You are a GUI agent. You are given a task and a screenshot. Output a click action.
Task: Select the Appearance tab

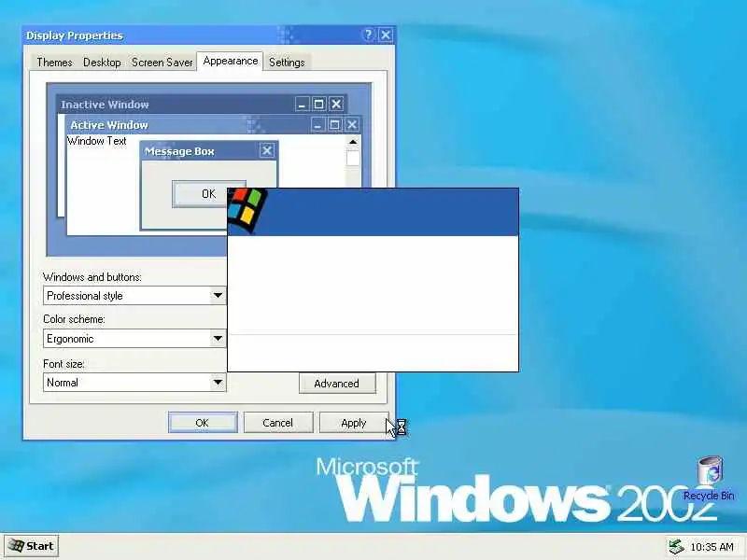point(230,61)
